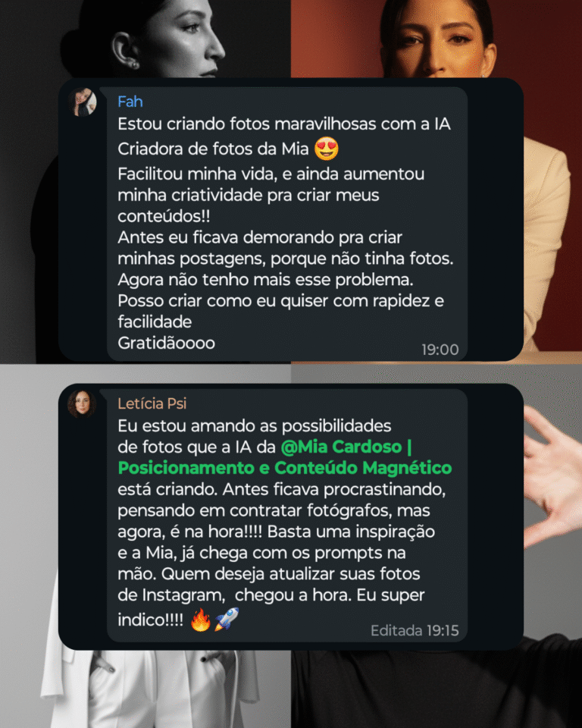
Task: Select Letícia's message starting Eu estou amando
Action: (x=286, y=516)
